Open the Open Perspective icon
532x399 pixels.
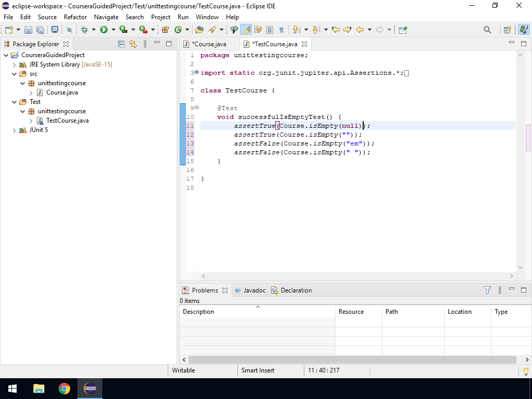click(508, 30)
